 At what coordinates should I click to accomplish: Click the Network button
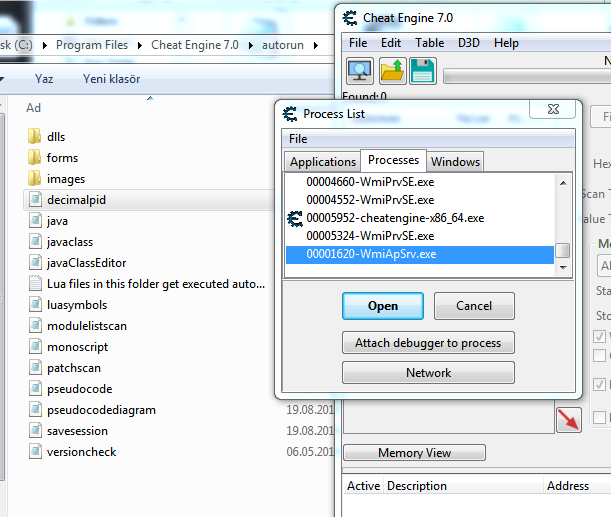point(428,373)
